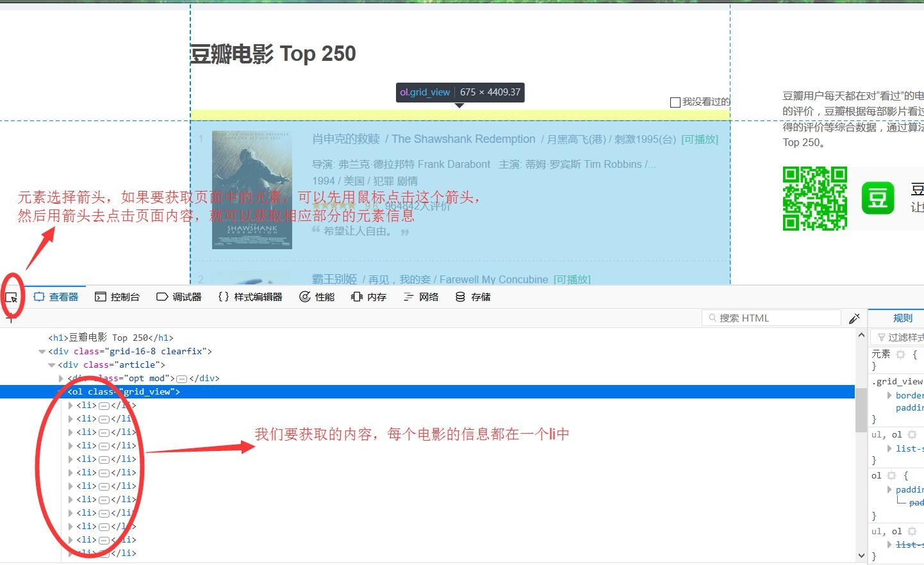Click the green 豆 Douban app icon
Screen dimensions: 924x565
pos(878,197)
